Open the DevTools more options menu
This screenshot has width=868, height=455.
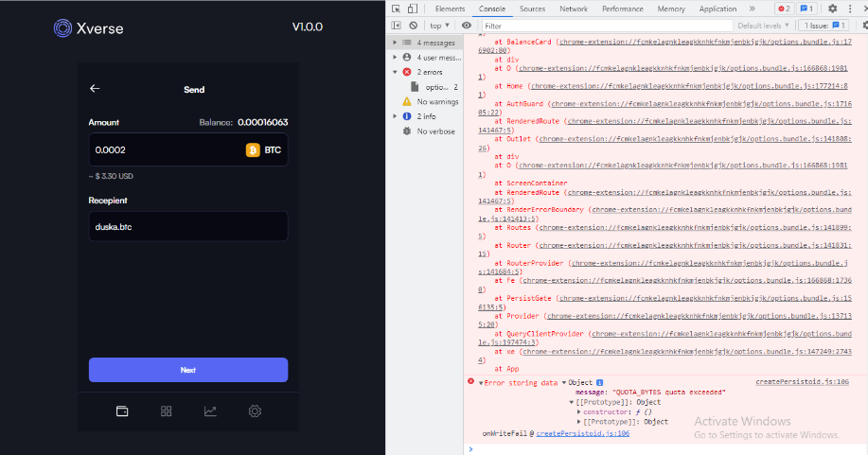[x=850, y=9]
